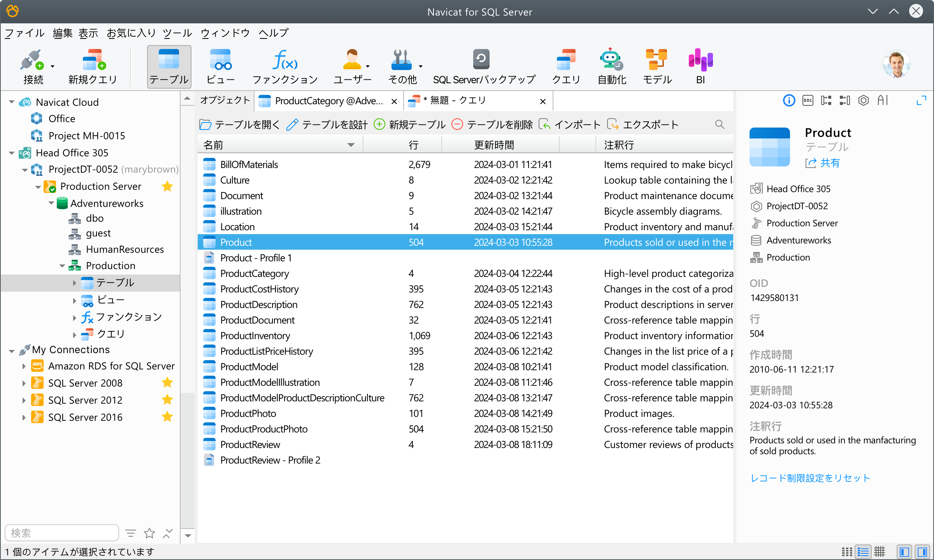Click the navigation pane scroll-down arrow

[x=188, y=535]
